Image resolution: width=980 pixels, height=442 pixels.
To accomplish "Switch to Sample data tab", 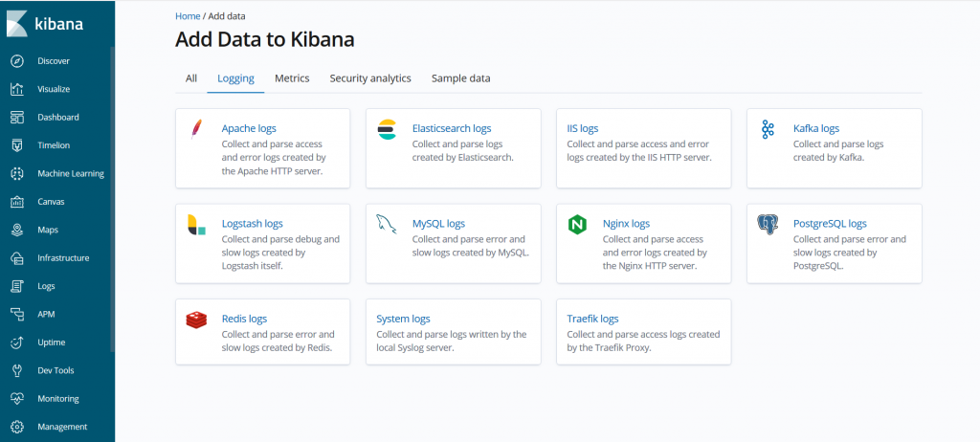I will 460,78.
